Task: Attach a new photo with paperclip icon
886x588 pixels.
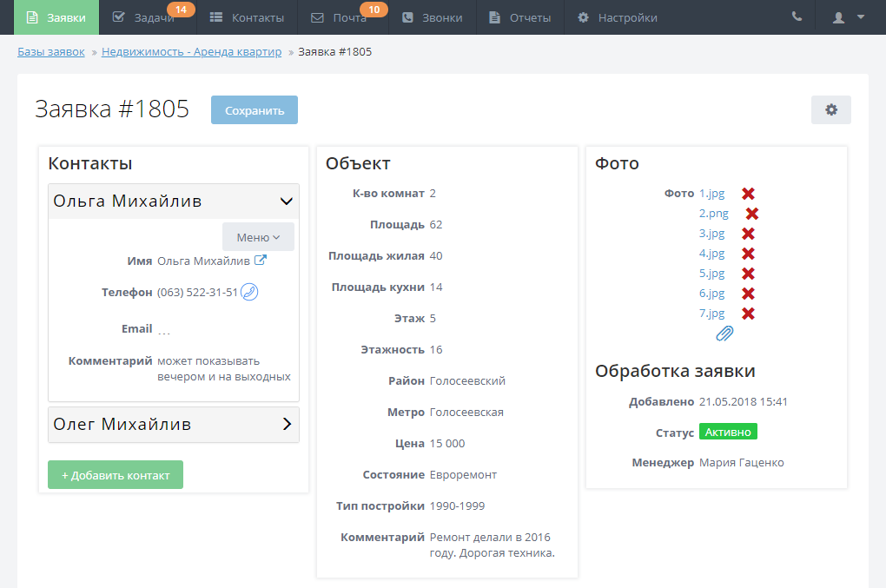Action: [x=724, y=334]
